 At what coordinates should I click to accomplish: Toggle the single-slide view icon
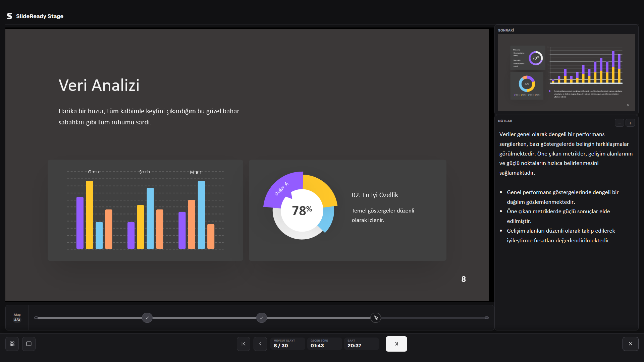pyautogui.click(x=29, y=344)
